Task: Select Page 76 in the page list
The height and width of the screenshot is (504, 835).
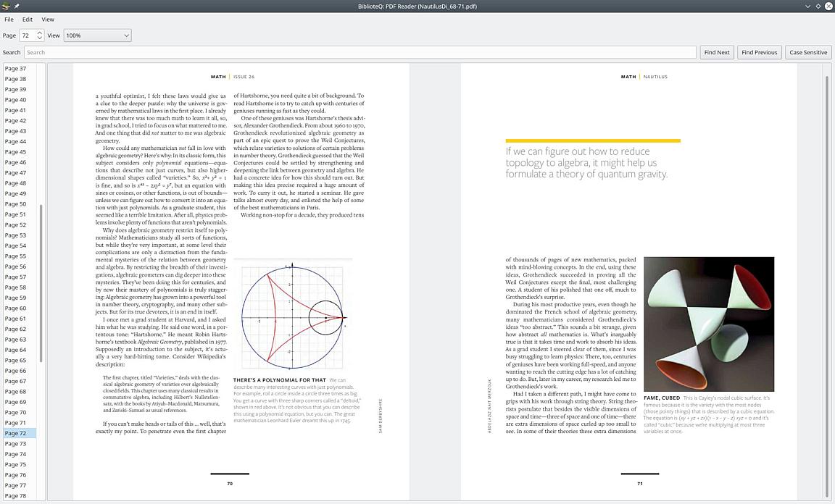Action: coord(20,475)
